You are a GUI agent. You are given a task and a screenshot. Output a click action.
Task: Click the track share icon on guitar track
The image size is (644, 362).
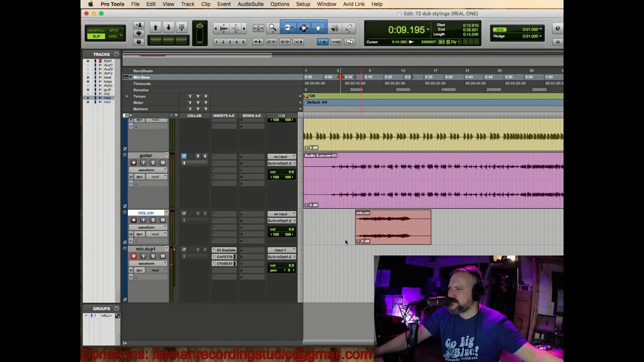pos(184,156)
